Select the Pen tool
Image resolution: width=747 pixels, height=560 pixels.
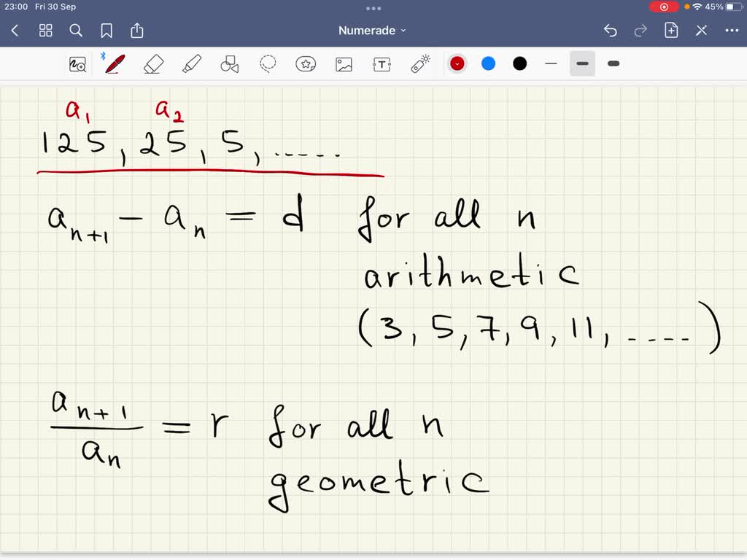[x=115, y=64]
